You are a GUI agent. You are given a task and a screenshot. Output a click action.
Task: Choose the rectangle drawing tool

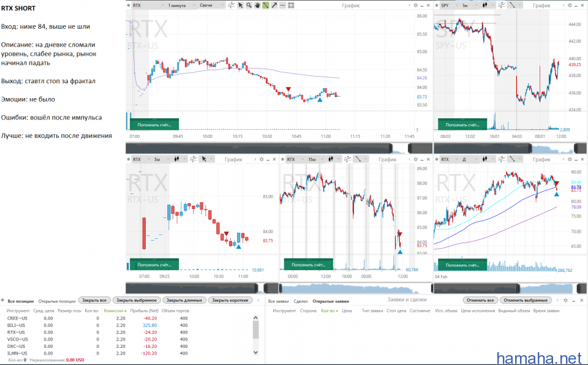point(291,6)
